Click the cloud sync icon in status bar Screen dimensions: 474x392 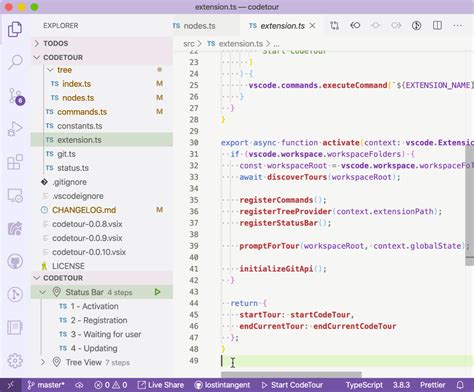click(x=79, y=385)
